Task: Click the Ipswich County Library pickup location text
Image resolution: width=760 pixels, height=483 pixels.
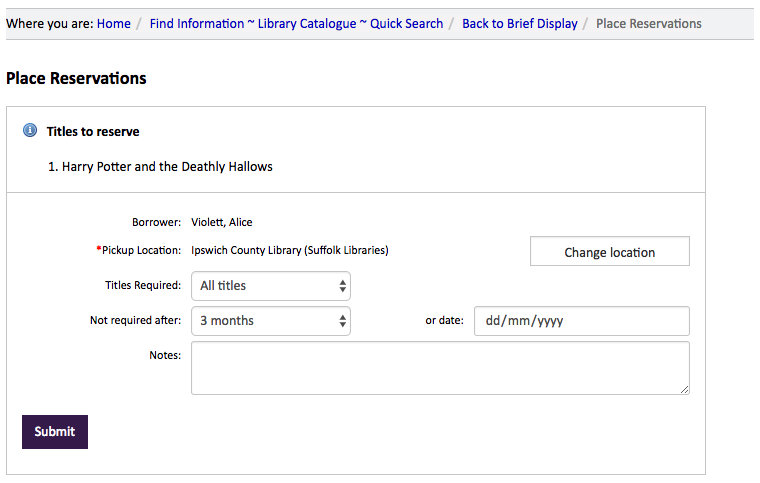Action: pos(289,250)
